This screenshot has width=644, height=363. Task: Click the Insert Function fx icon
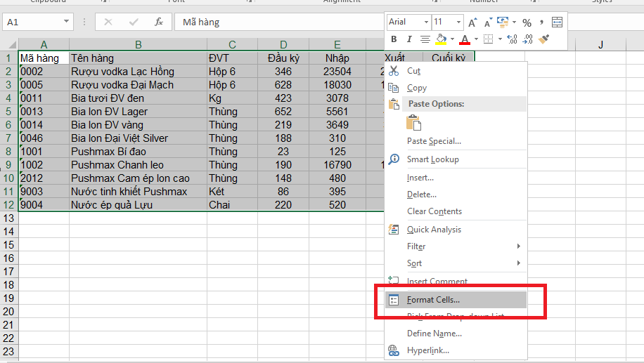[160, 22]
